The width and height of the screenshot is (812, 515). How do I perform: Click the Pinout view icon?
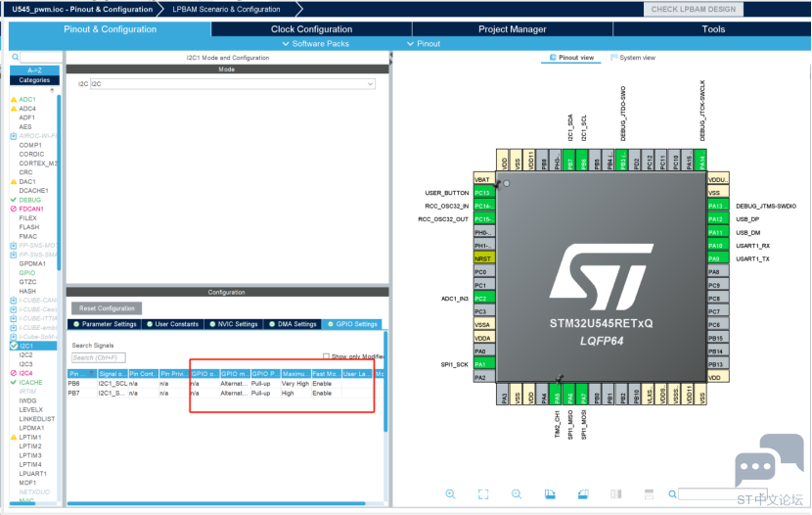tap(553, 58)
